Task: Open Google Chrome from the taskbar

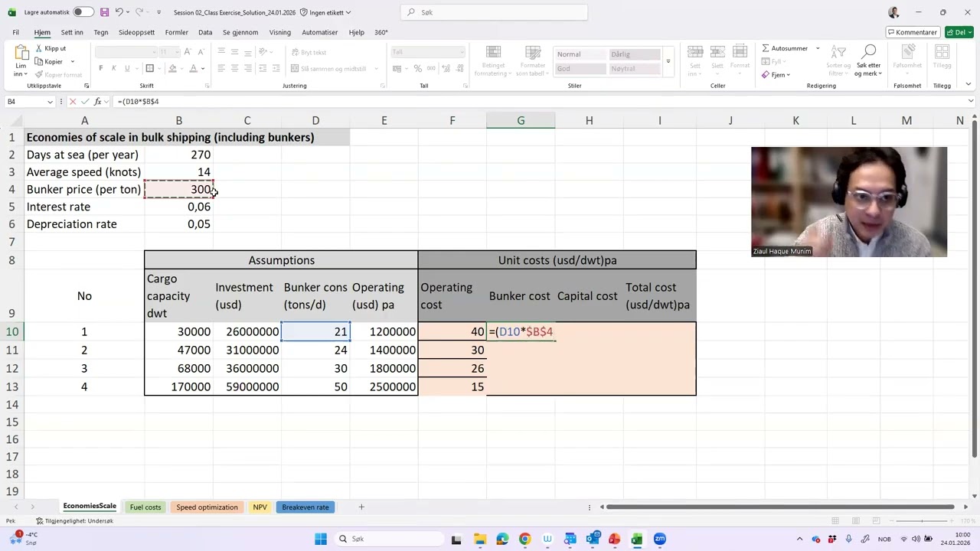Action: coord(524,539)
